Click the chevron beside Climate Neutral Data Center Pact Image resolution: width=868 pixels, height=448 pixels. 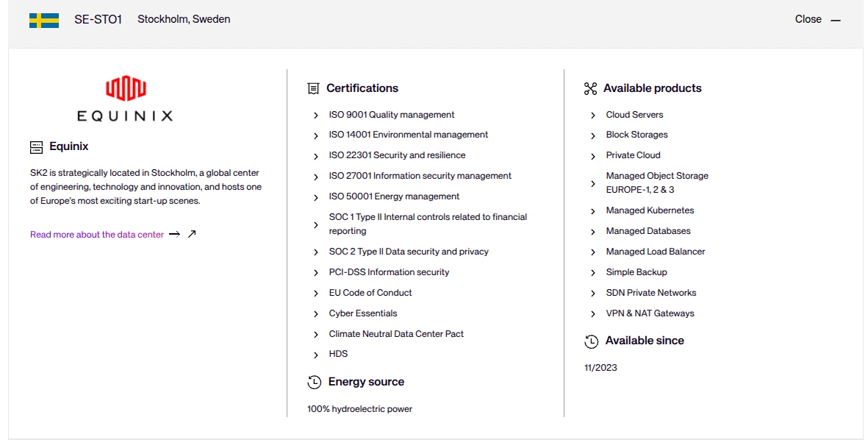[316, 335]
